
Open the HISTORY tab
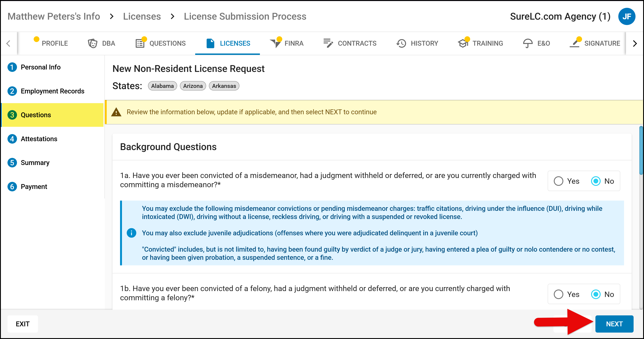click(417, 43)
